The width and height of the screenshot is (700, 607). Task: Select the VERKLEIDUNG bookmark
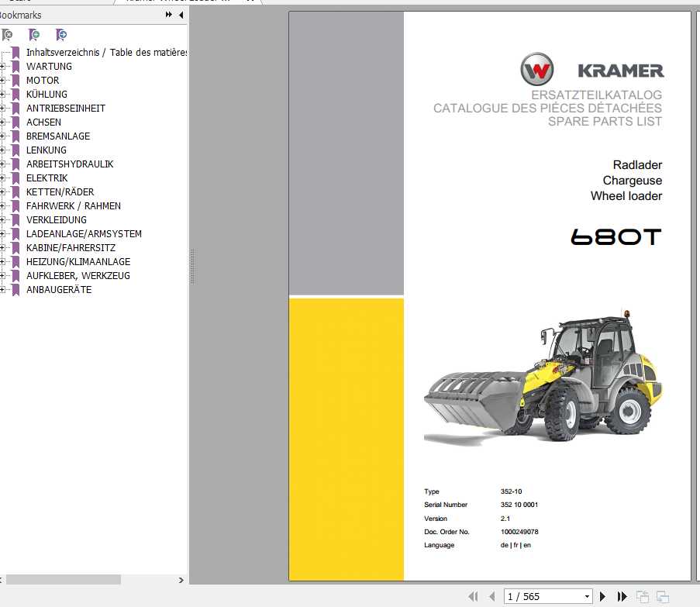click(57, 219)
